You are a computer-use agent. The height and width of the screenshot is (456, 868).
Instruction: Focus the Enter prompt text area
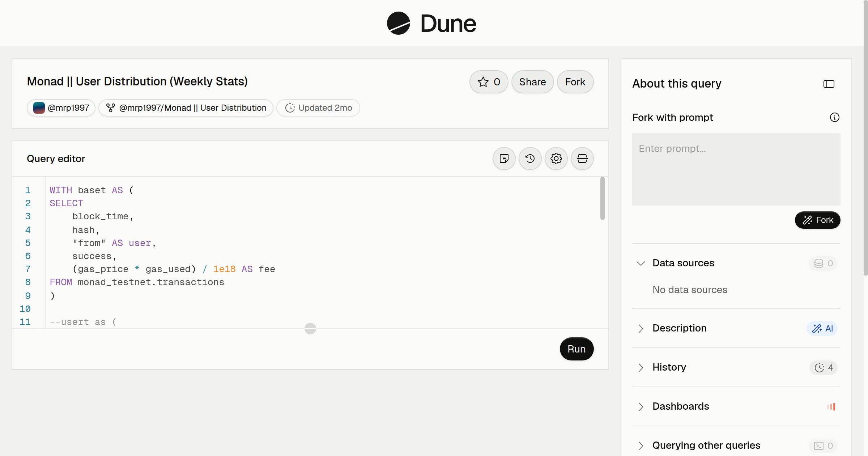coord(736,169)
